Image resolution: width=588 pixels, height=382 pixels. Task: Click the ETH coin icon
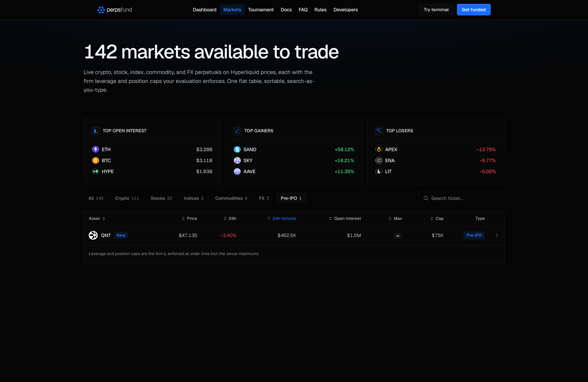click(95, 150)
